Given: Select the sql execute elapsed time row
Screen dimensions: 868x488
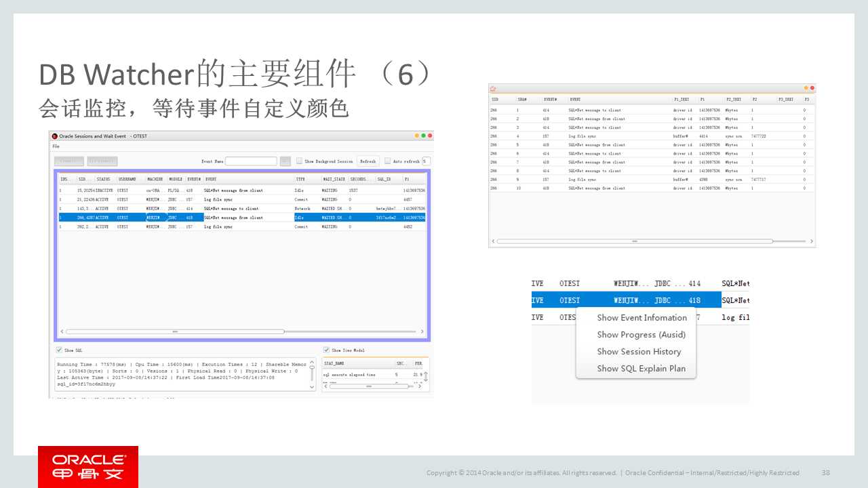Looking at the screenshot, I should (x=374, y=374).
